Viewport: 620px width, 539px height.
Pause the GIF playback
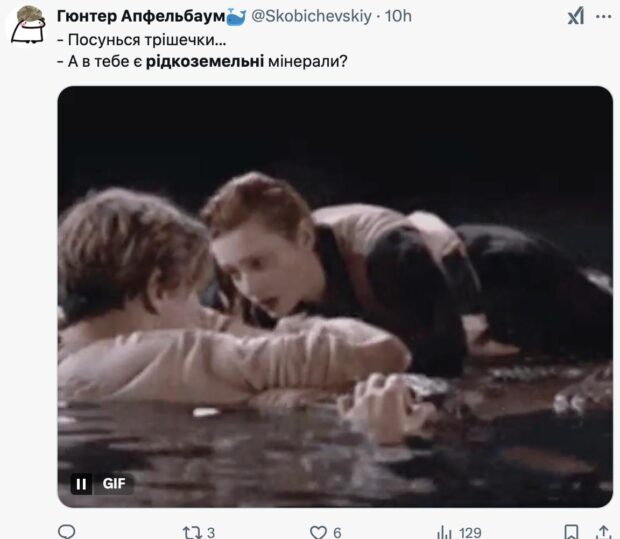(x=82, y=483)
